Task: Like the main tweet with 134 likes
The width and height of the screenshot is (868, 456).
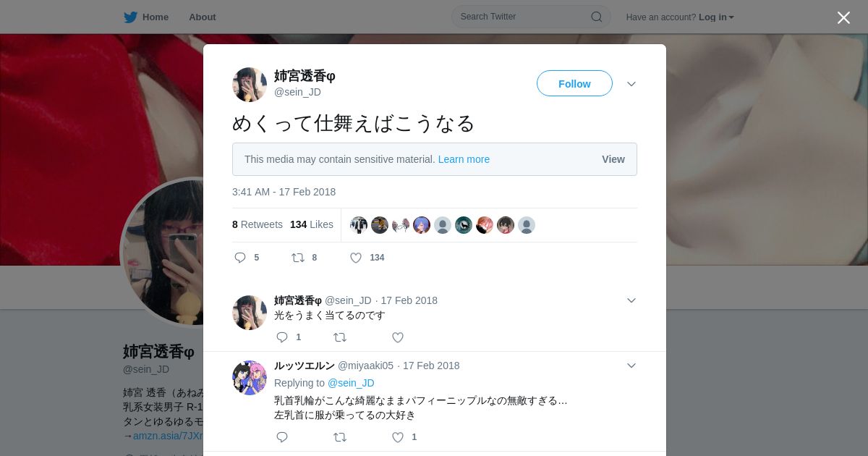Action: pyautogui.click(x=356, y=258)
